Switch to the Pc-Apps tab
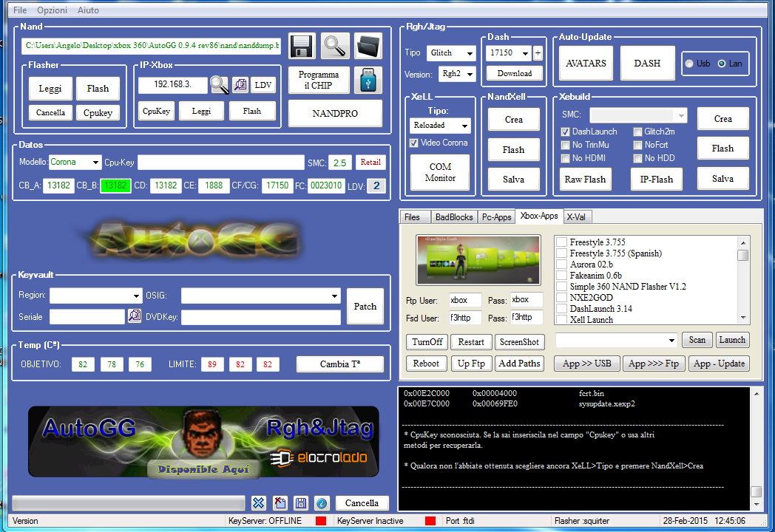Image resolution: width=775 pixels, height=532 pixels. coord(496,216)
